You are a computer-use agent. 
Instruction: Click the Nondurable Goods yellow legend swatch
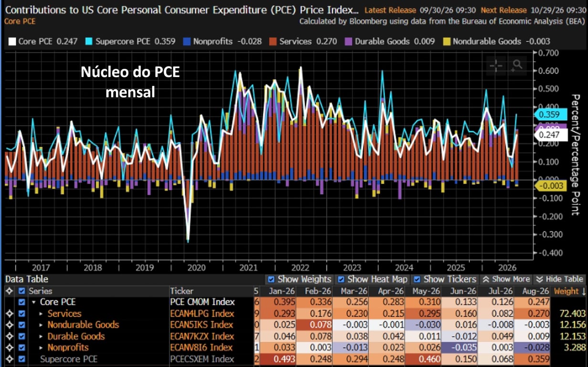pos(446,42)
